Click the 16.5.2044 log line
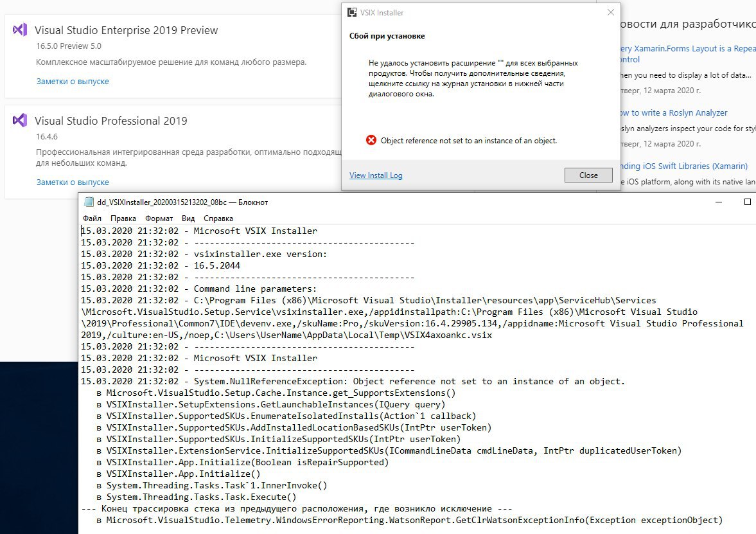 (x=161, y=266)
